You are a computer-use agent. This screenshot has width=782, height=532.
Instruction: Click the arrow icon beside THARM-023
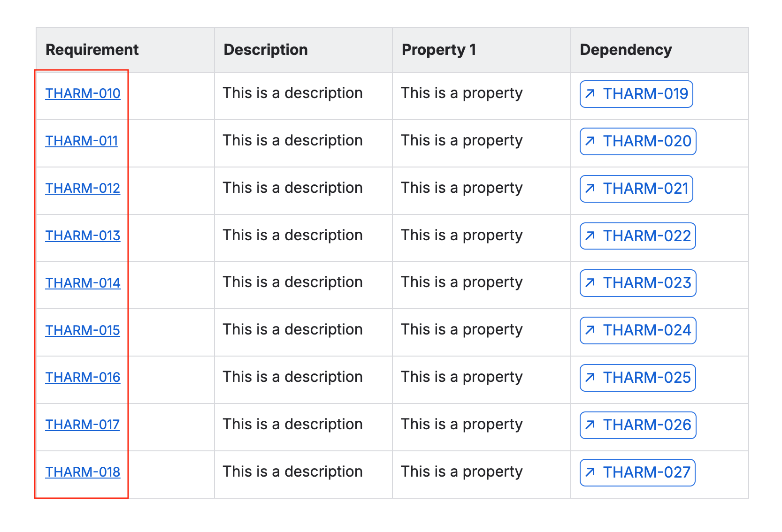[x=590, y=283]
